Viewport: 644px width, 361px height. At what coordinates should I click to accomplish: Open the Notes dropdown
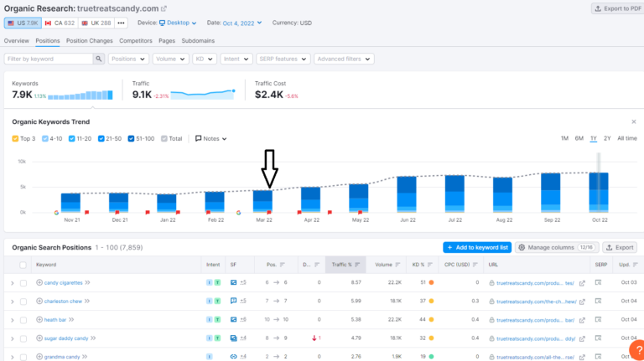click(210, 139)
